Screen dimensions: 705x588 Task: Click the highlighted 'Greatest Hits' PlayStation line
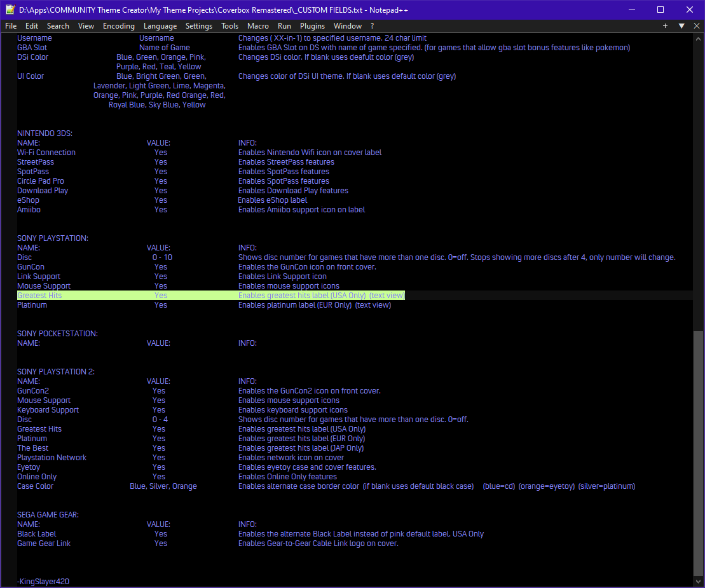pyautogui.click(x=211, y=296)
